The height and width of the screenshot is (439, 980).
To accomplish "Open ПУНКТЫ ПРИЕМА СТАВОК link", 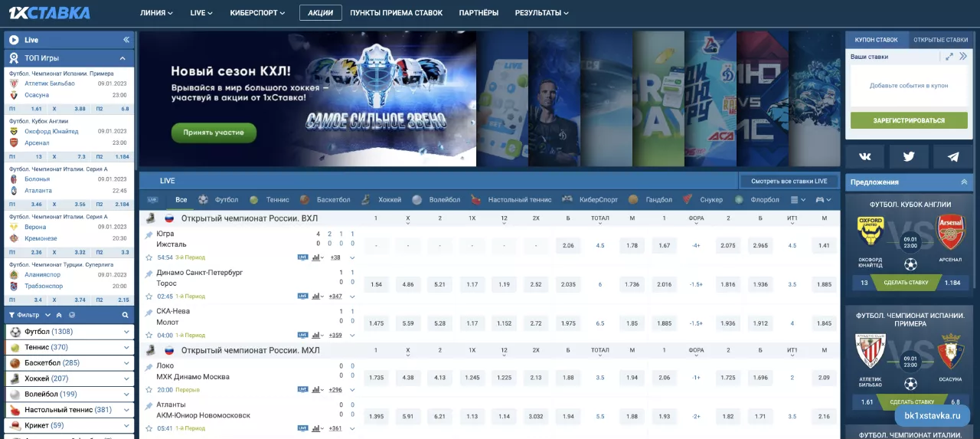I will (396, 13).
